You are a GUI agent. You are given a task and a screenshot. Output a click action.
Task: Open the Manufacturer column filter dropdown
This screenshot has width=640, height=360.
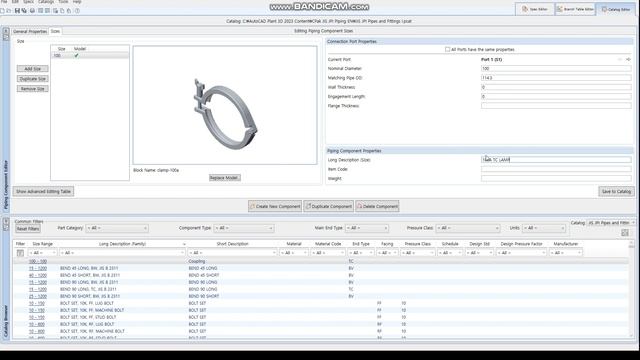point(566,253)
